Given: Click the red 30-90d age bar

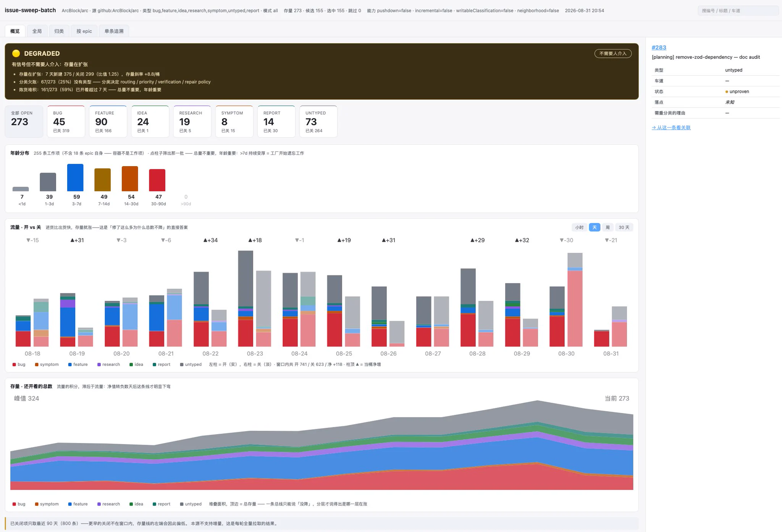Looking at the screenshot, I should click(157, 180).
